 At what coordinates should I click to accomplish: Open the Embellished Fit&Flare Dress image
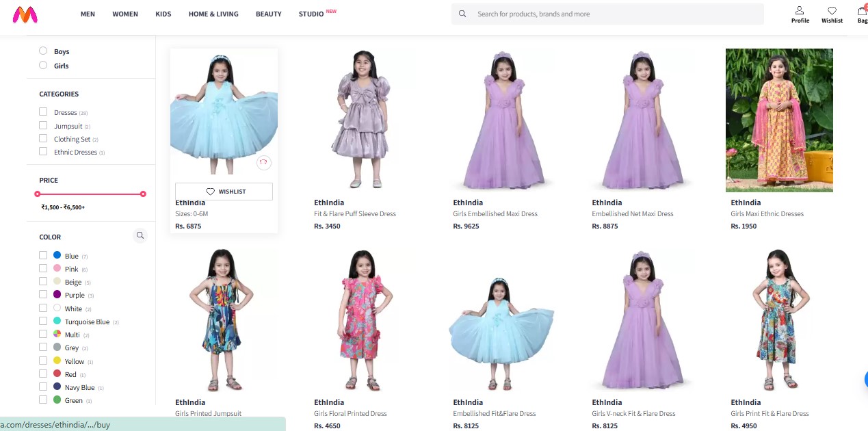coord(501,319)
